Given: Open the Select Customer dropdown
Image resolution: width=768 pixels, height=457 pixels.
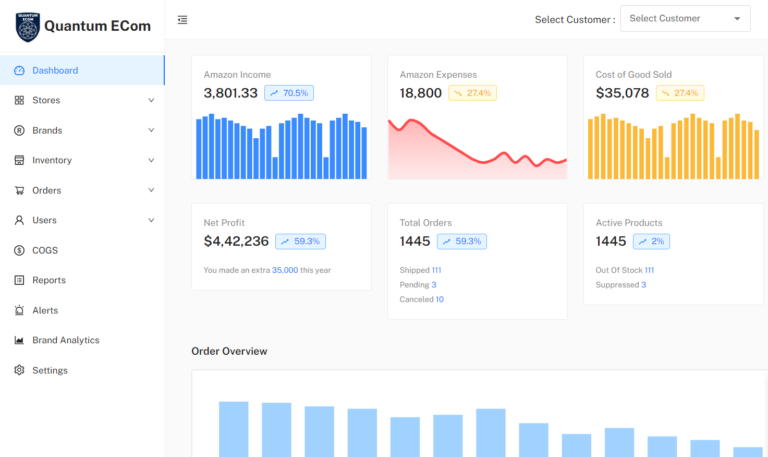Looking at the screenshot, I should click(x=685, y=19).
